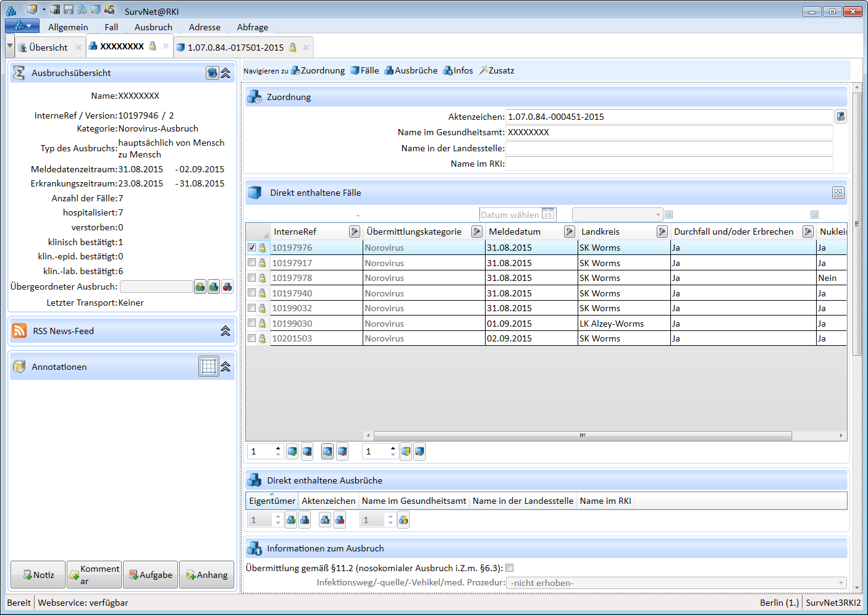Click the grid icon in Annotationen header
The width and height of the screenshot is (868, 615).
click(x=209, y=366)
